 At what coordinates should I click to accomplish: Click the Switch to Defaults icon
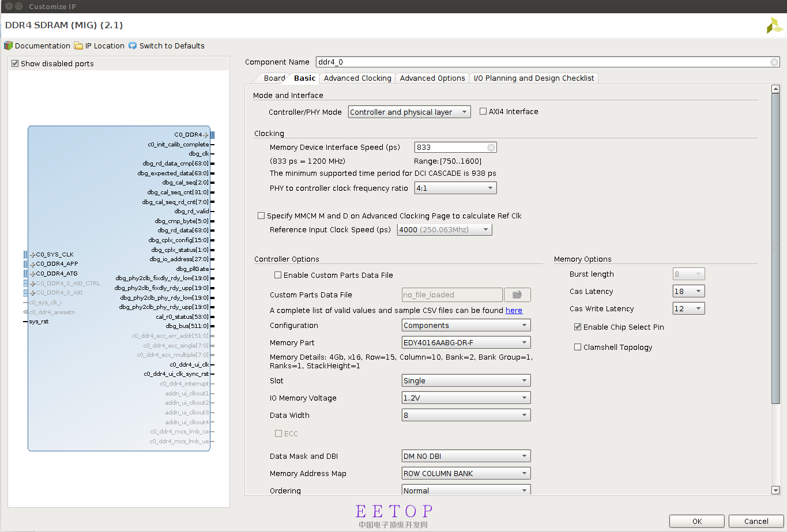coord(133,46)
